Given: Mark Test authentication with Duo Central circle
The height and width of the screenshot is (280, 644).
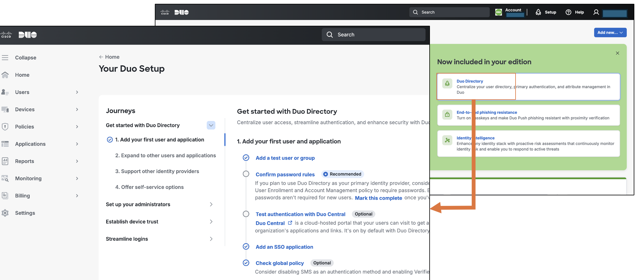Looking at the screenshot, I should (x=246, y=214).
